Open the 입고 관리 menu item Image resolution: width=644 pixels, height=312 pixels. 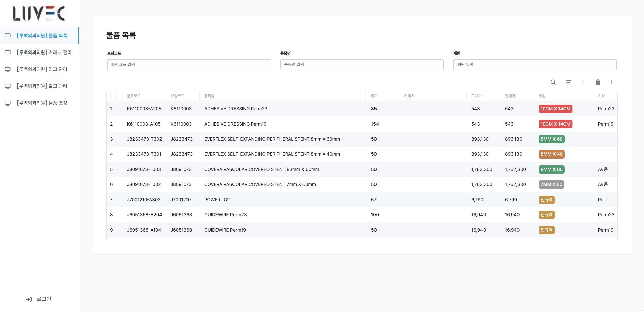pyautogui.click(x=42, y=69)
